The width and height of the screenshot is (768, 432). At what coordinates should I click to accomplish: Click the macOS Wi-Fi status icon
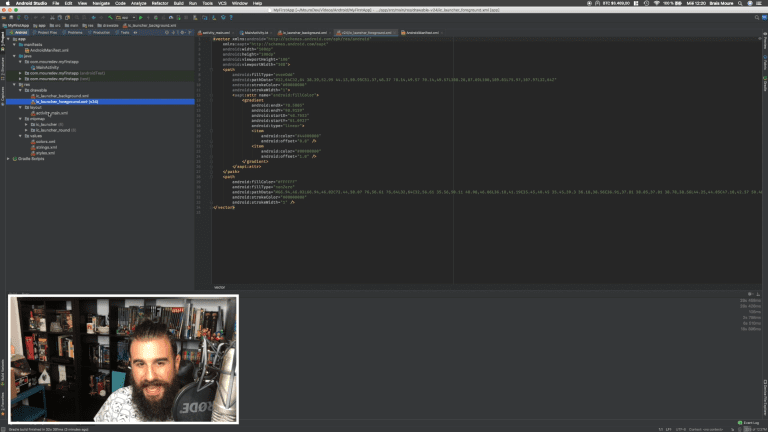(x=656, y=3)
